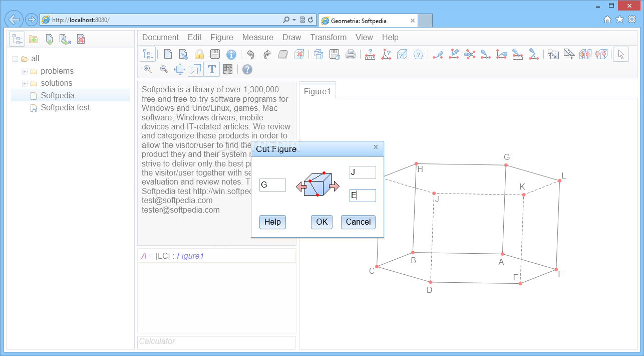Toggle the navigation tree icon in the sidebar toolbar

tap(18, 39)
